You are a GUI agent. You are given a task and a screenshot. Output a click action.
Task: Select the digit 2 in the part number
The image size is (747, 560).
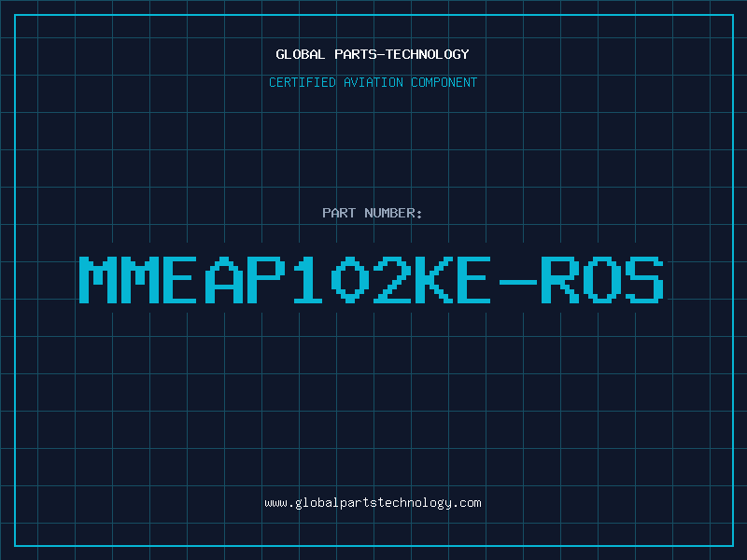tap(392, 280)
